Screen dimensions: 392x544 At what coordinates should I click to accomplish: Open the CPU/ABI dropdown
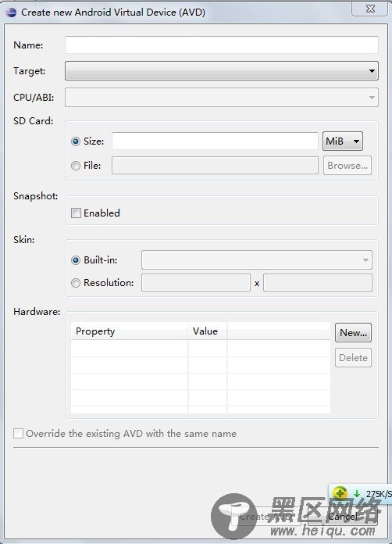point(222,97)
